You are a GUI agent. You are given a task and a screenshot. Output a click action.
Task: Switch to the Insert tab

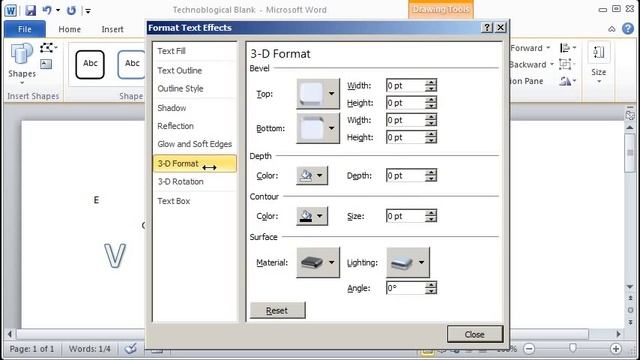click(112, 29)
